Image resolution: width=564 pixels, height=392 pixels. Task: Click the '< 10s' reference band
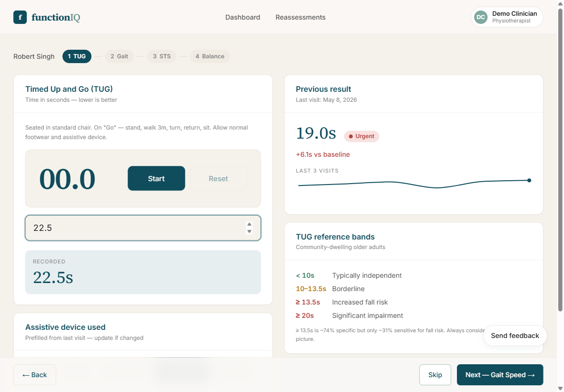point(305,275)
